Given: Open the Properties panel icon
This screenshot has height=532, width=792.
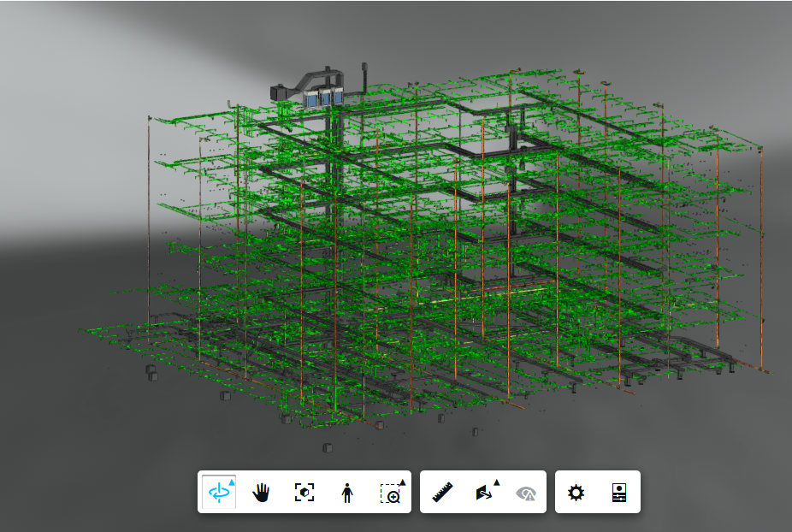Looking at the screenshot, I should pos(618,493).
